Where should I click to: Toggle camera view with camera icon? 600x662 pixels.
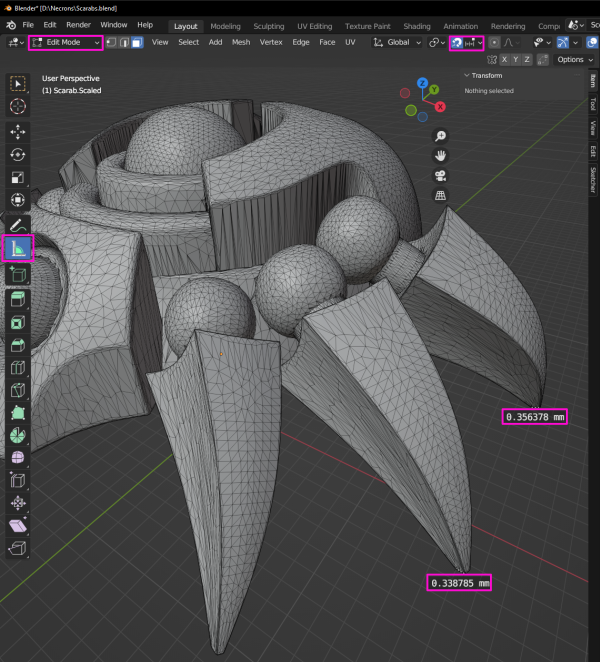click(440, 176)
